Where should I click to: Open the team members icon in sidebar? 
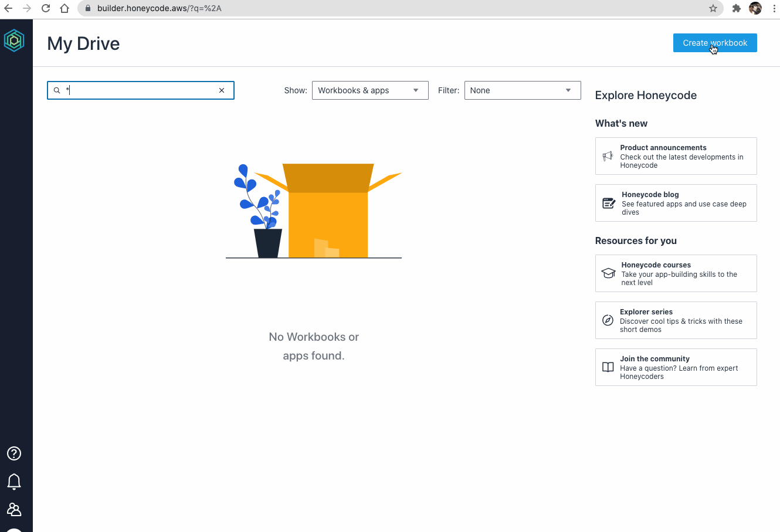(14, 509)
